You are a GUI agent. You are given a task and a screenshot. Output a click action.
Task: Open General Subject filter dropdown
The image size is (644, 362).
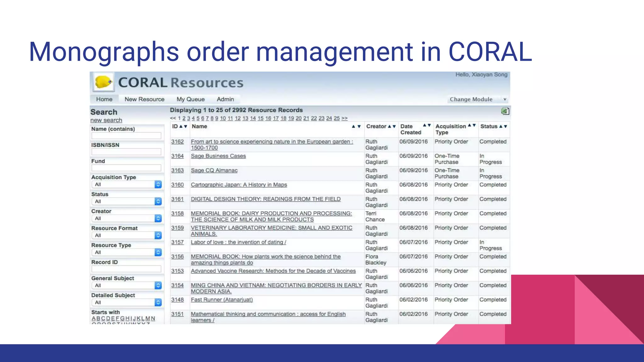click(x=127, y=285)
